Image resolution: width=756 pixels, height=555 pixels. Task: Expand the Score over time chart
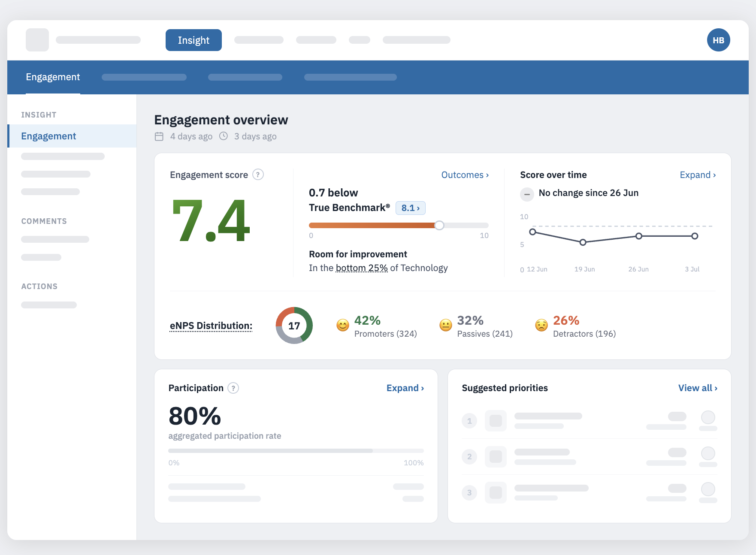click(698, 175)
